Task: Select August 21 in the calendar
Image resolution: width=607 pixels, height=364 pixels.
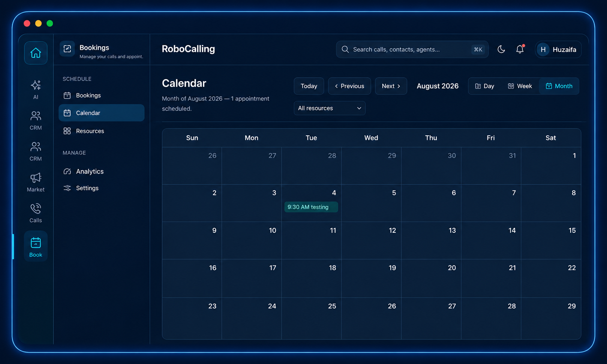Action: [491, 279]
